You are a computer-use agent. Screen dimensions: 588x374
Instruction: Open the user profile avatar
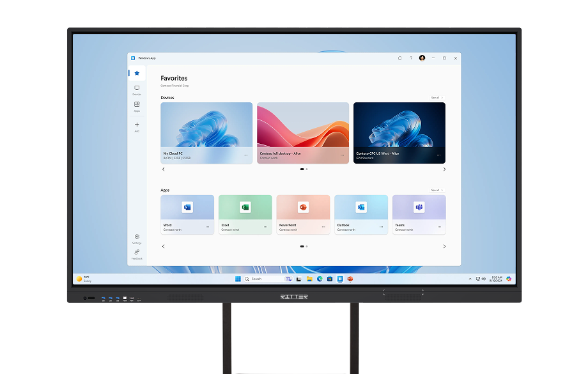[x=422, y=58]
